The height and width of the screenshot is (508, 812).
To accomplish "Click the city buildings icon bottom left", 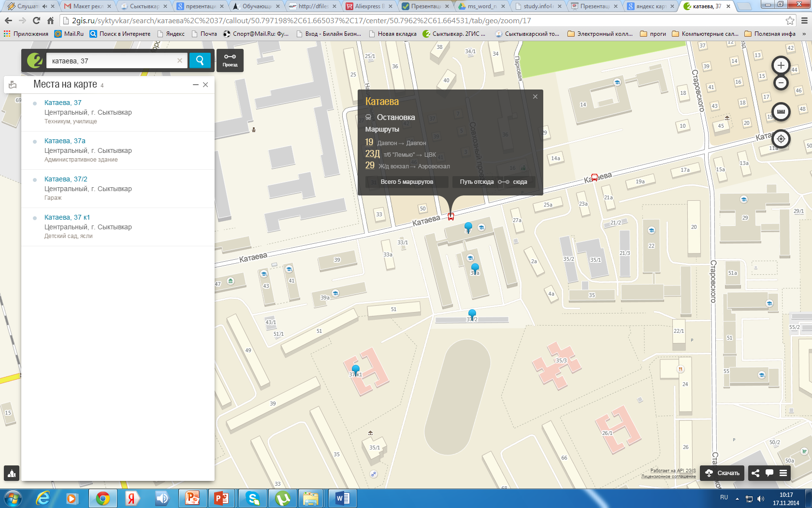I will point(12,474).
